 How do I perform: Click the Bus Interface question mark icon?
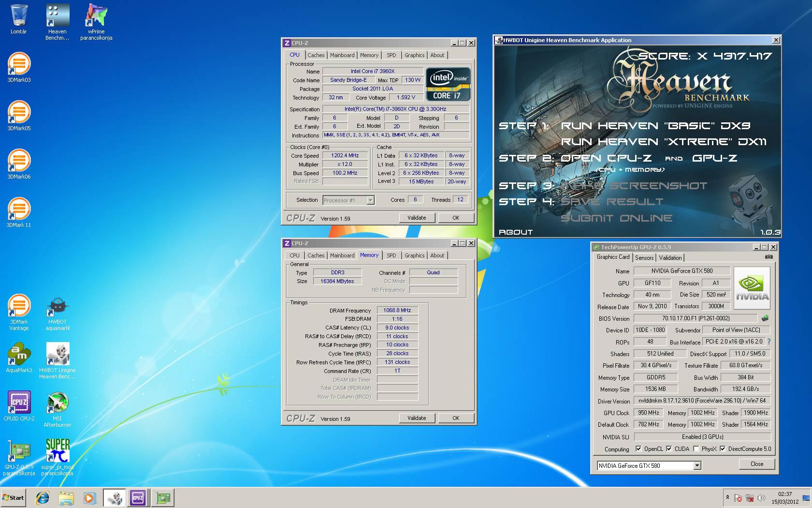coord(769,342)
